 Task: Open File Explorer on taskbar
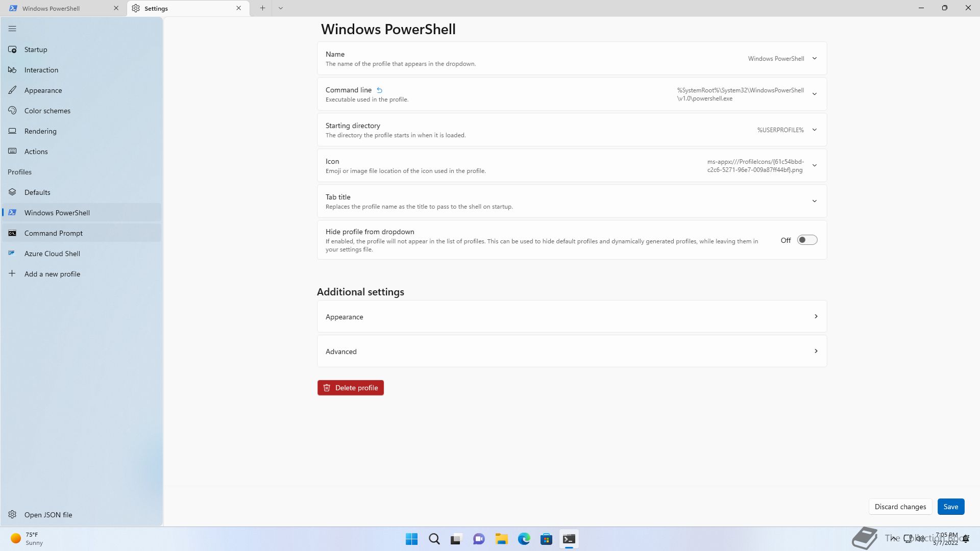[x=501, y=539]
